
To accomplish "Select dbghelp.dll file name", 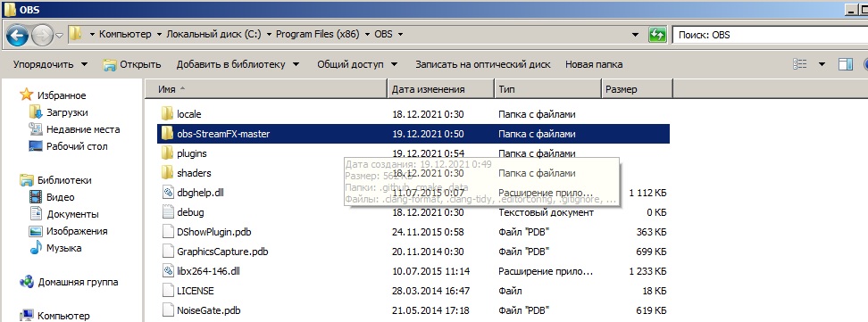I will click(x=200, y=193).
